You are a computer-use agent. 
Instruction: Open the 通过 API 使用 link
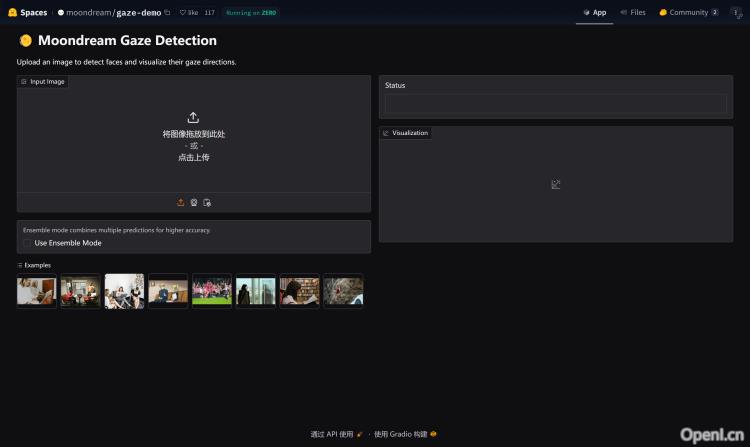[x=336, y=434]
